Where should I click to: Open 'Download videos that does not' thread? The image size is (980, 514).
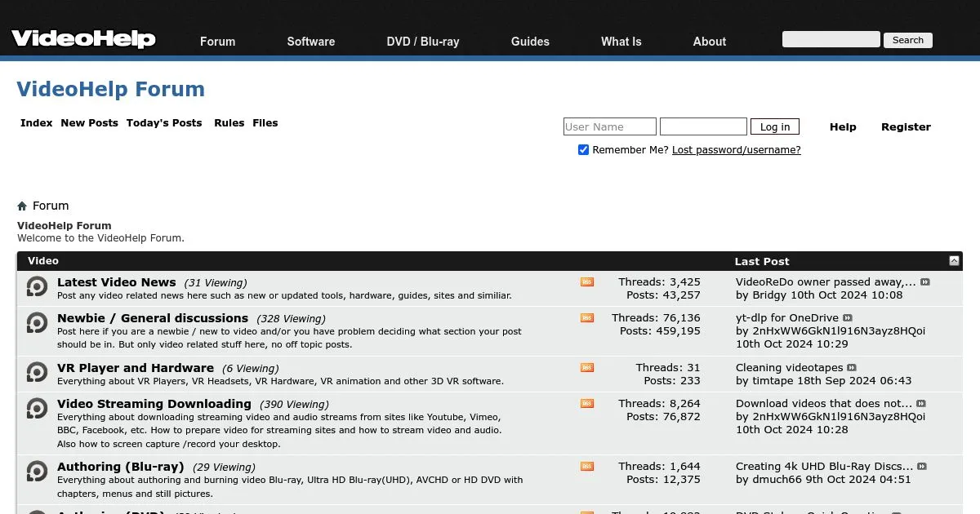pyautogui.click(x=824, y=404)
